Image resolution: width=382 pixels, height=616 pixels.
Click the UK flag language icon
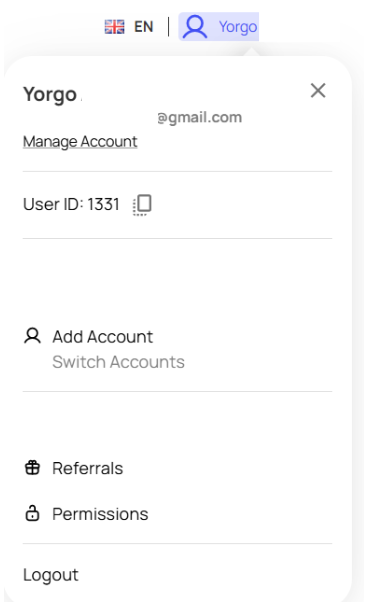[114, 27]
